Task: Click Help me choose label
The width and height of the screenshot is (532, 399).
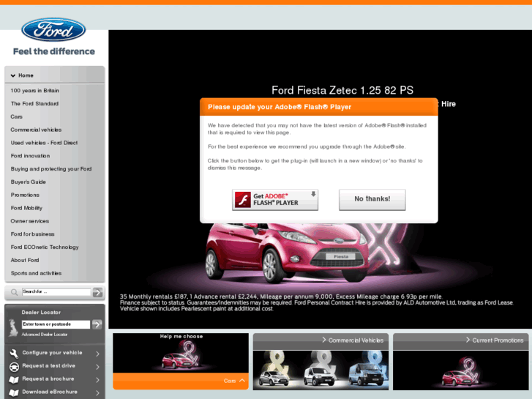Action: pos(181,337)
